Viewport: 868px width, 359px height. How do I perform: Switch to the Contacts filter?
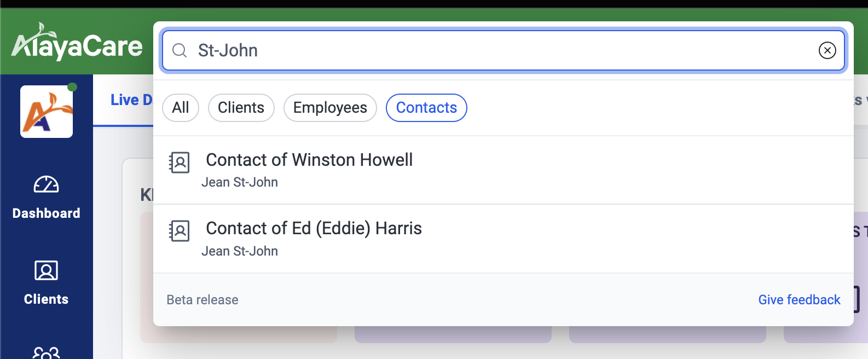pos(426,108)
